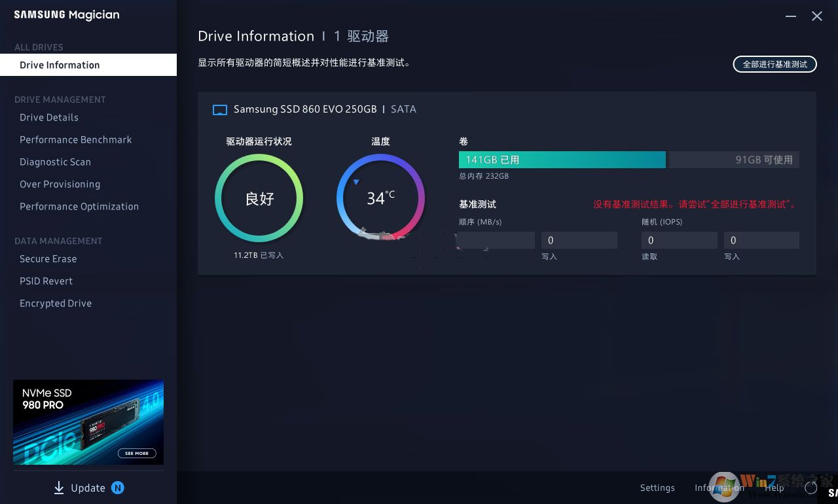Click the temperature gauge showing 34°C

point(380,198)
